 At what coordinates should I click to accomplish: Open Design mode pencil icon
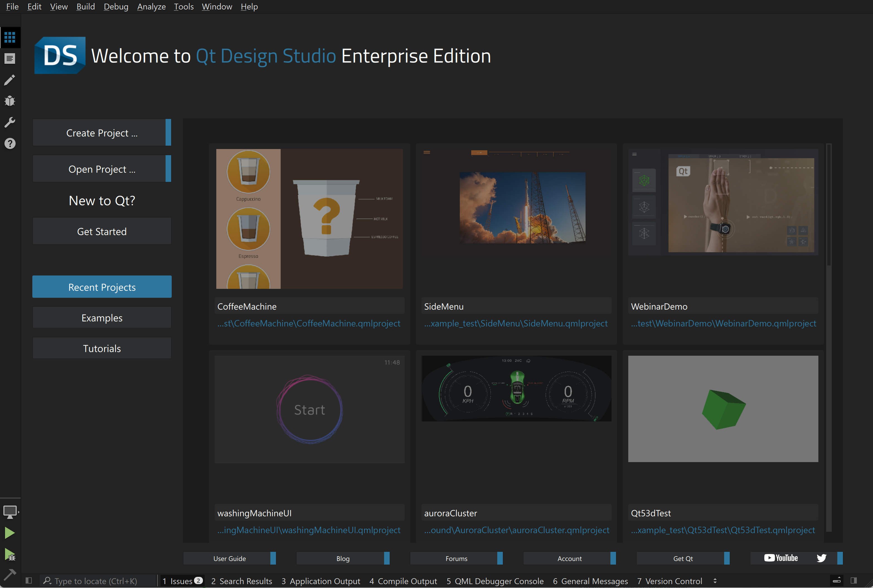point(10,79)
